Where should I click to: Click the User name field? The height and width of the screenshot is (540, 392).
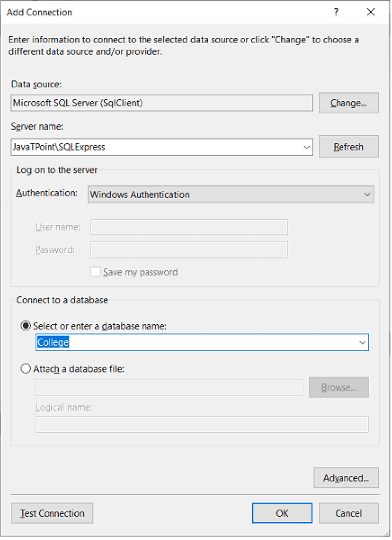tap(189, 227)
